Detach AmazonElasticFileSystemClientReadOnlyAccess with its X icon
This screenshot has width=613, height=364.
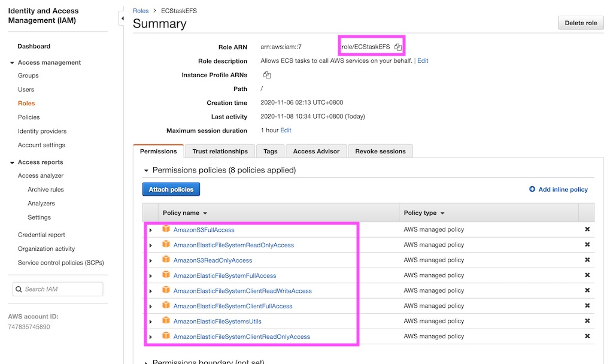pos(587,336)
